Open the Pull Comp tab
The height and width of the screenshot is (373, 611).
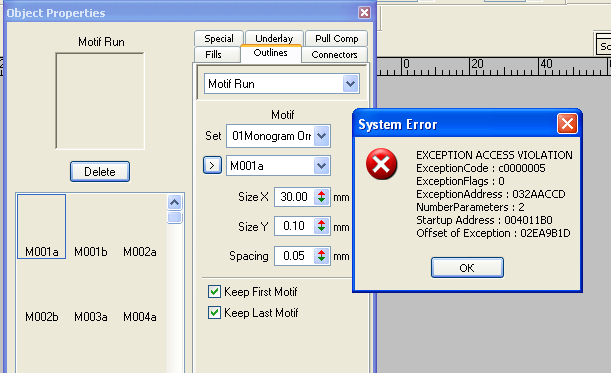[x=337, y=39]
